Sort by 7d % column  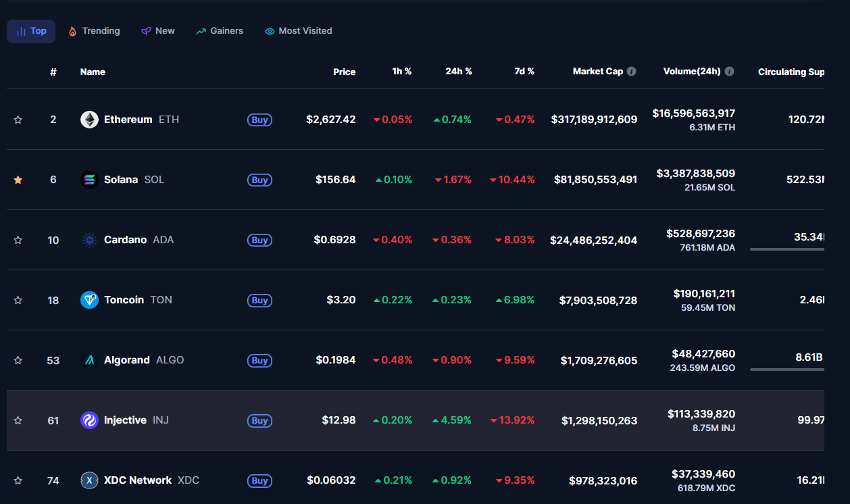pos(524,72)
